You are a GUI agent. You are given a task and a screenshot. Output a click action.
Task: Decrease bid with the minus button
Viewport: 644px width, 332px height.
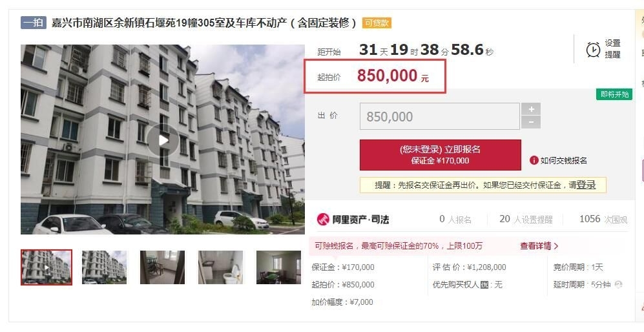(531, 122)
